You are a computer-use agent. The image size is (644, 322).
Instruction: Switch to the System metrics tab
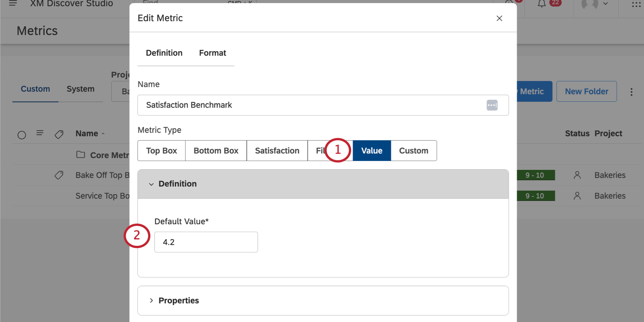tap(80, 89)
